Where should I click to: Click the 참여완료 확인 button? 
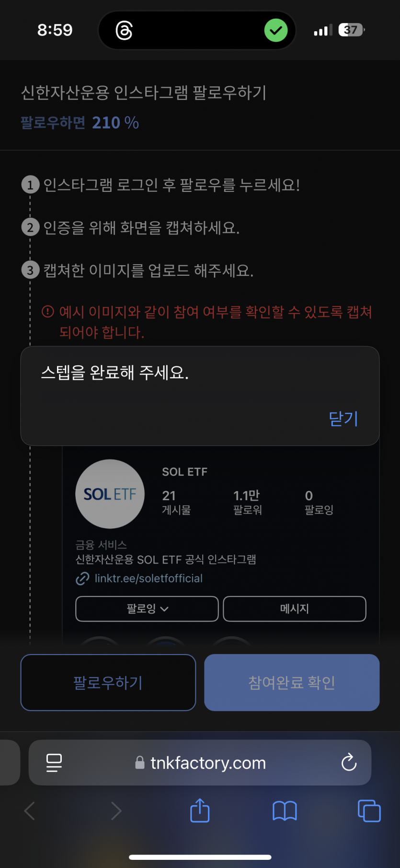click(x=292, y=682)
